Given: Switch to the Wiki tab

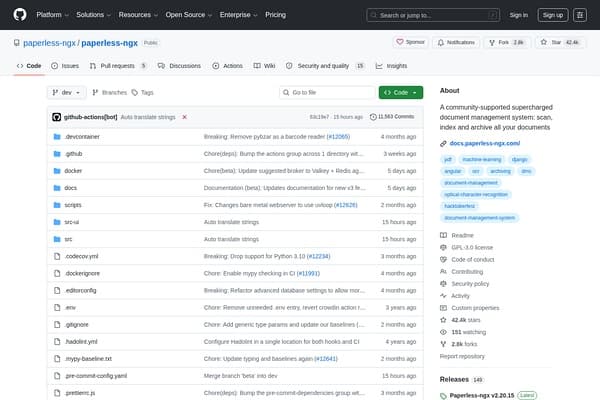Looking at the screenshot, I should 264,66.
